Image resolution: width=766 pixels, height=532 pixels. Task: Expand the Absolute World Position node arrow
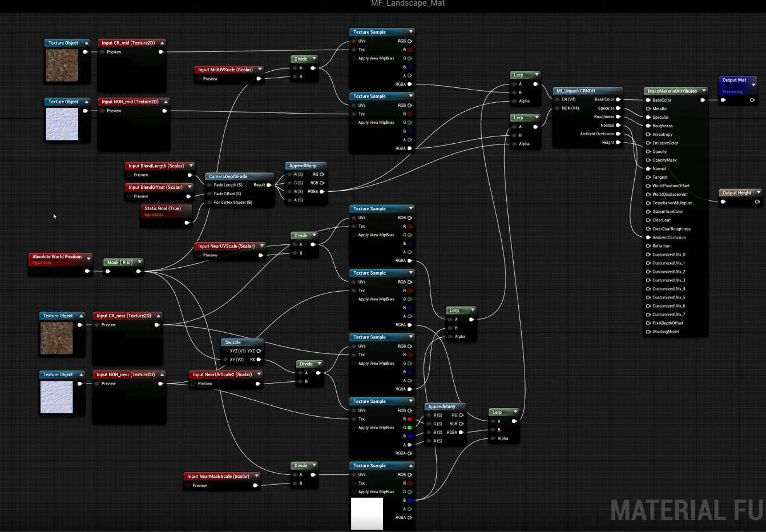(88, 259)
